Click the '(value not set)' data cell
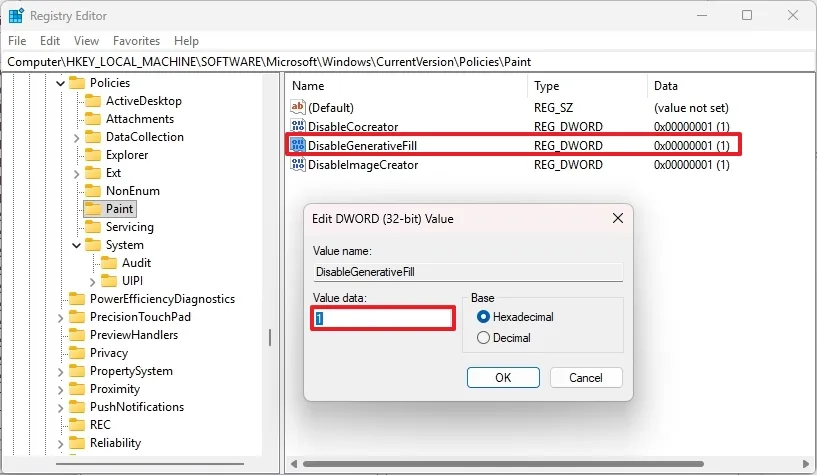The width and height of the screenshot is (817, 475). click(x=691, y=108)
